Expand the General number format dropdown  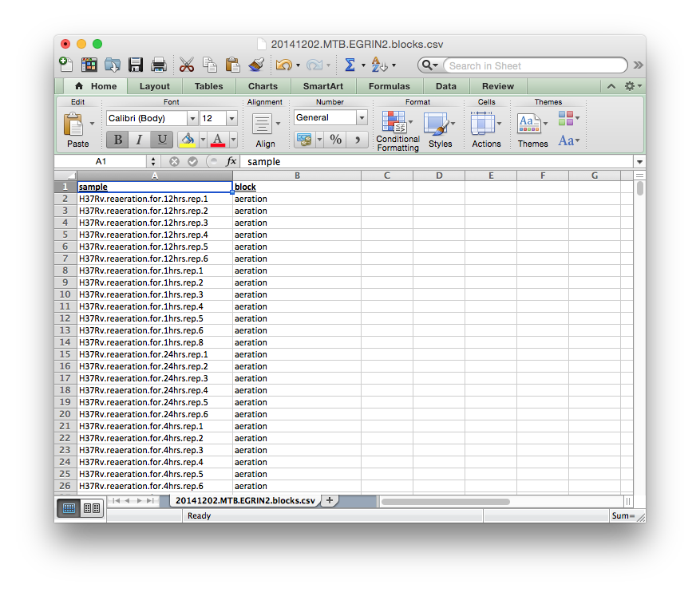pos(362,118)
